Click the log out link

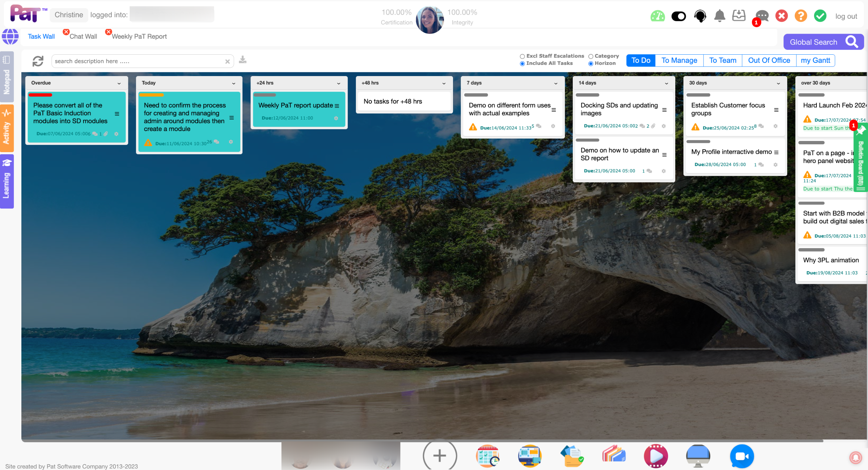click(x=846, y=16)
